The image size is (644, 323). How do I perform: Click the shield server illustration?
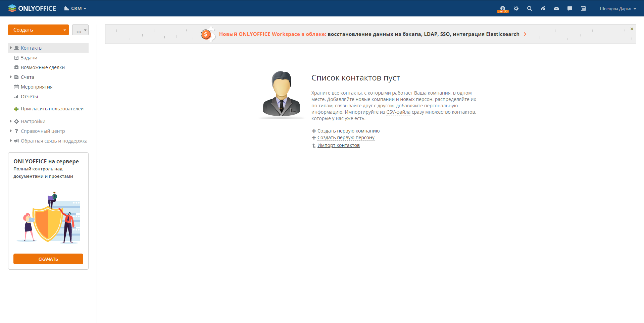48,217
